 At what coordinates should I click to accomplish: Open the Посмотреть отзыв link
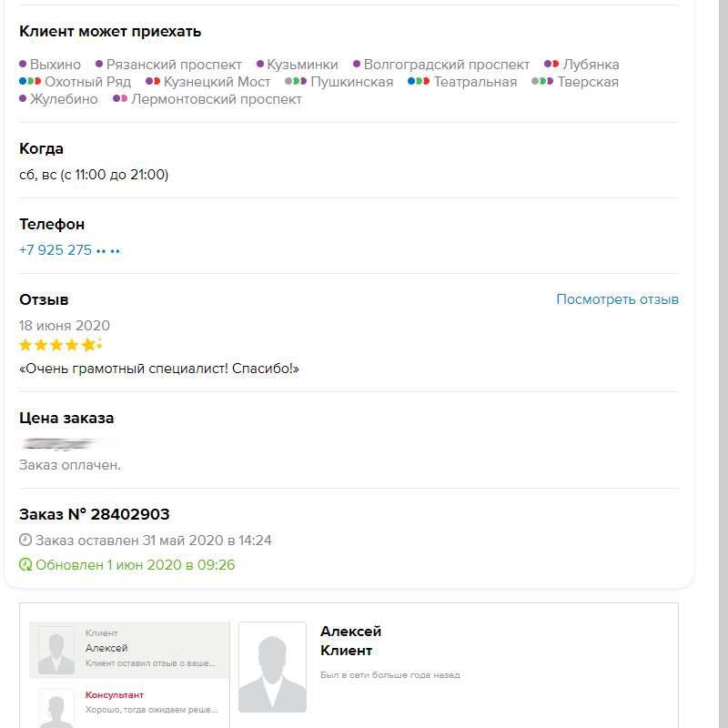point(617,299)
